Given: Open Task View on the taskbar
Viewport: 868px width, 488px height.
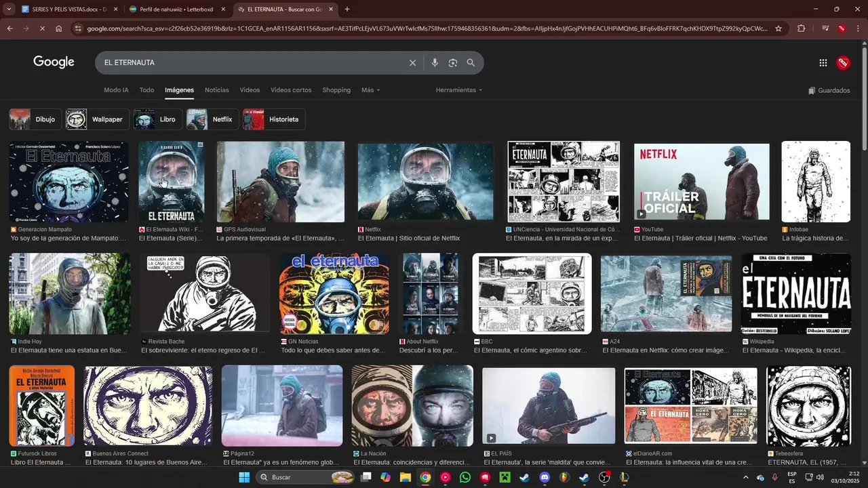Looking at the screenshot, I should tap(366, 477).
